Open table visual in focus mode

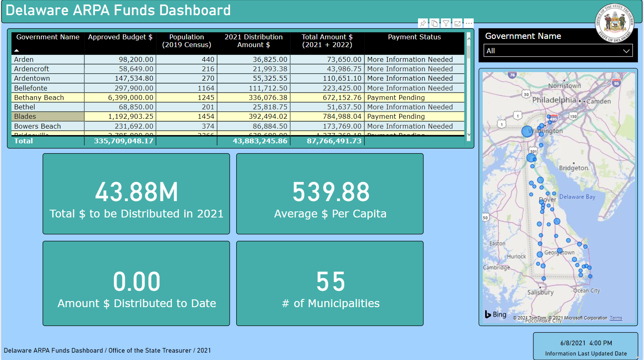click(x=457, y=23)
